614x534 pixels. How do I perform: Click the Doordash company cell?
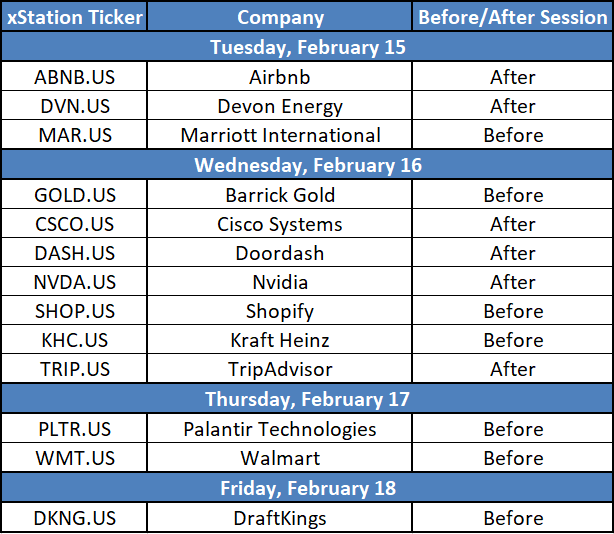[x=280, y=253]
